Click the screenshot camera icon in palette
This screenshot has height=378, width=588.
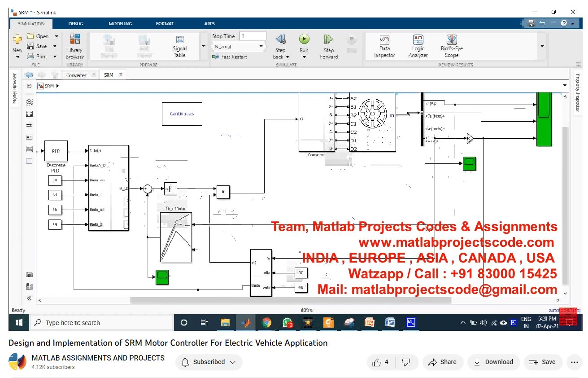pyautogui.click(x=29, y=274)
